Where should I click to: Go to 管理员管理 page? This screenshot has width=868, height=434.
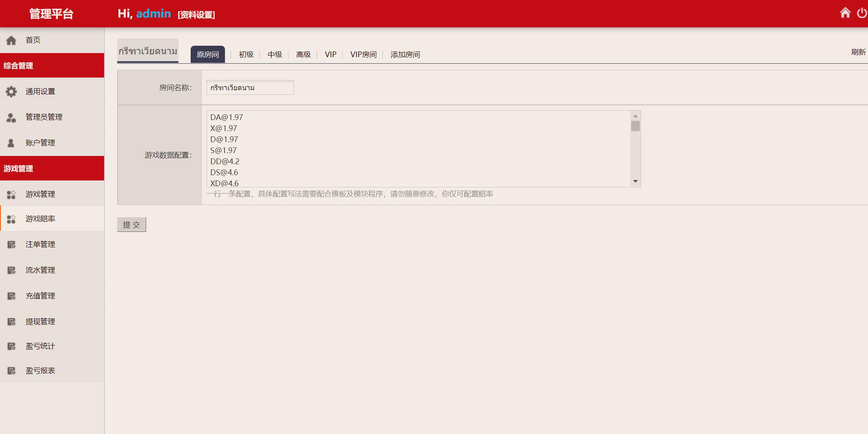(52, 117)
